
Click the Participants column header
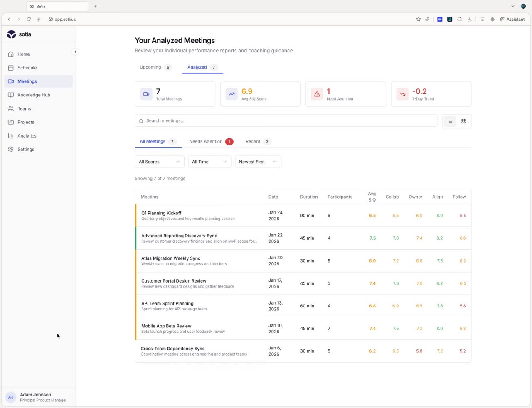[x=340, y=197]
